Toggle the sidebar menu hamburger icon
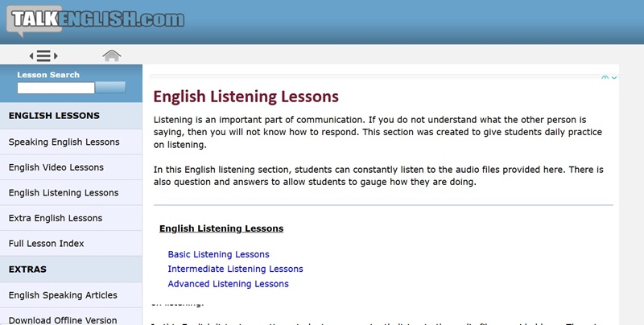 tap(43, 56)
